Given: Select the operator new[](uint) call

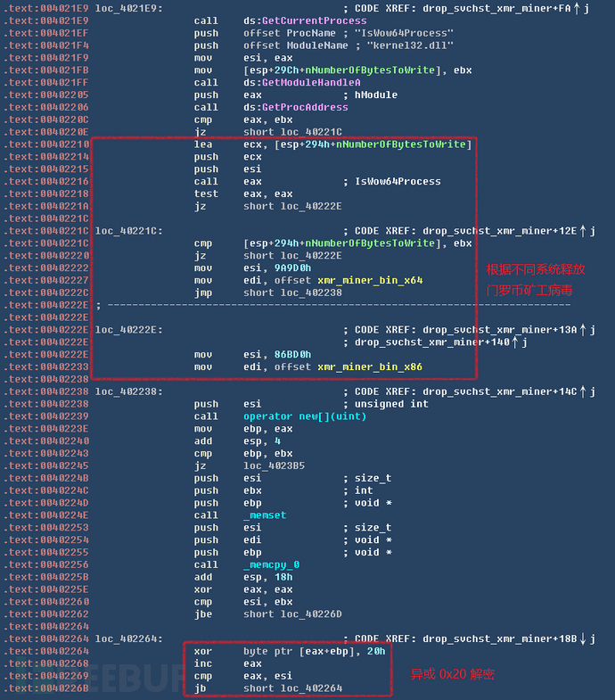Looking at the screenshot, I should [305, 416].
